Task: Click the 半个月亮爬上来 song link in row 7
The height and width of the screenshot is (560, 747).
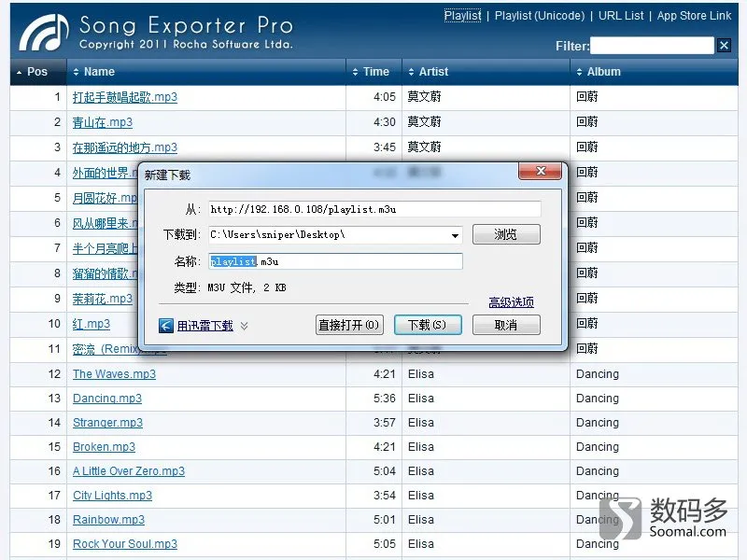Action: 105,248
